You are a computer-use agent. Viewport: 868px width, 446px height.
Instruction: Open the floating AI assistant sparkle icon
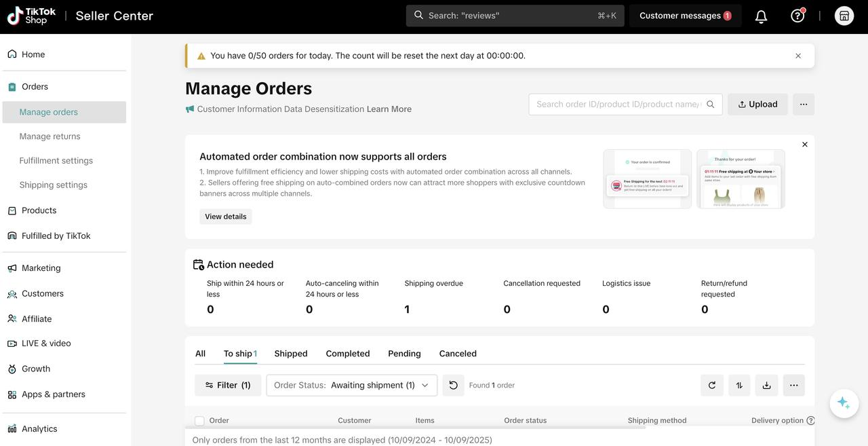(844, 403)
